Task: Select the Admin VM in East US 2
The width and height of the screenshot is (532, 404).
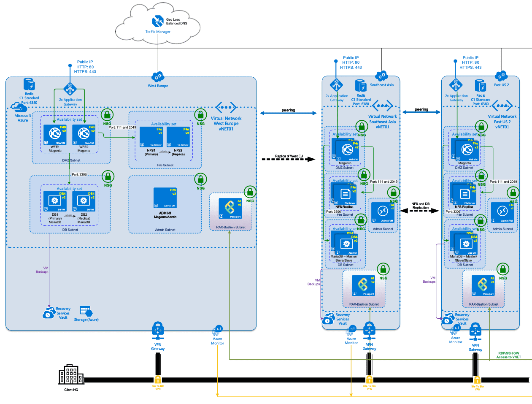Action: click(x=502, y=212)
